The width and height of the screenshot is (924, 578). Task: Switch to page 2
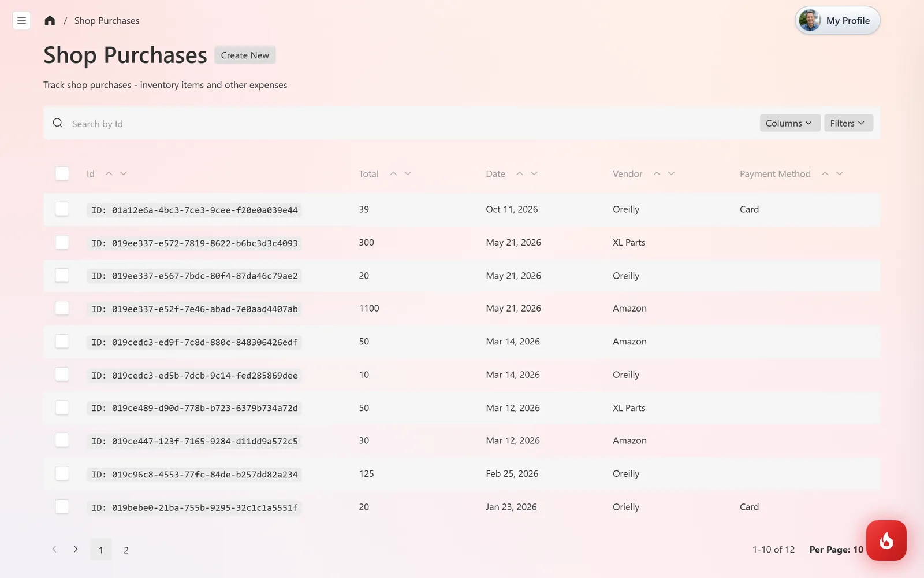[x=126, y=550]
